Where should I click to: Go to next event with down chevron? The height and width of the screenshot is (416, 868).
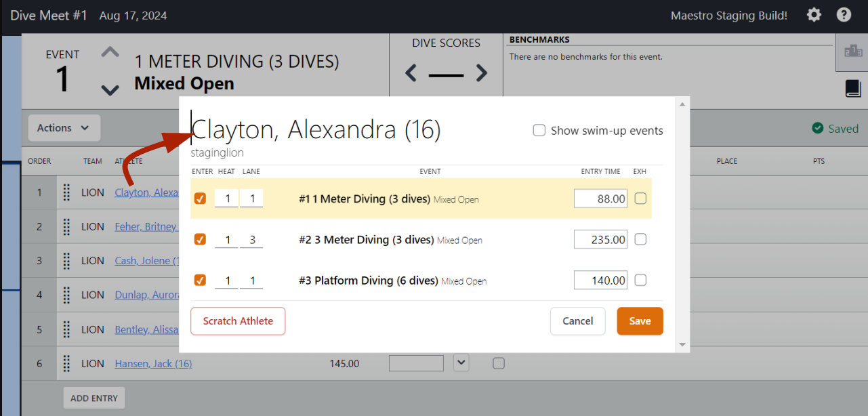[110, 89]
